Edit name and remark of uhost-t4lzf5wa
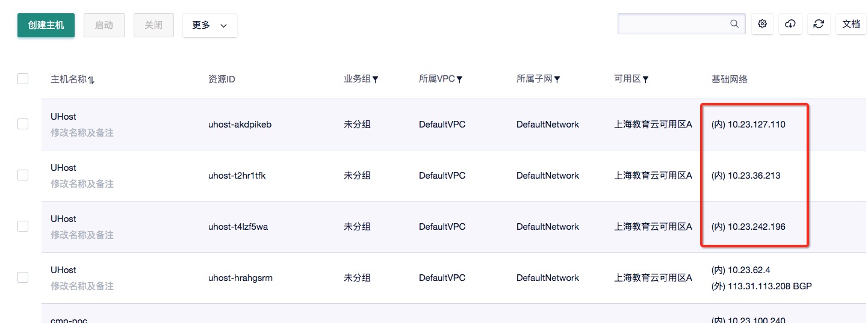Image resolution: width=868 pixels, height=323 pixels. coord(82,235)
